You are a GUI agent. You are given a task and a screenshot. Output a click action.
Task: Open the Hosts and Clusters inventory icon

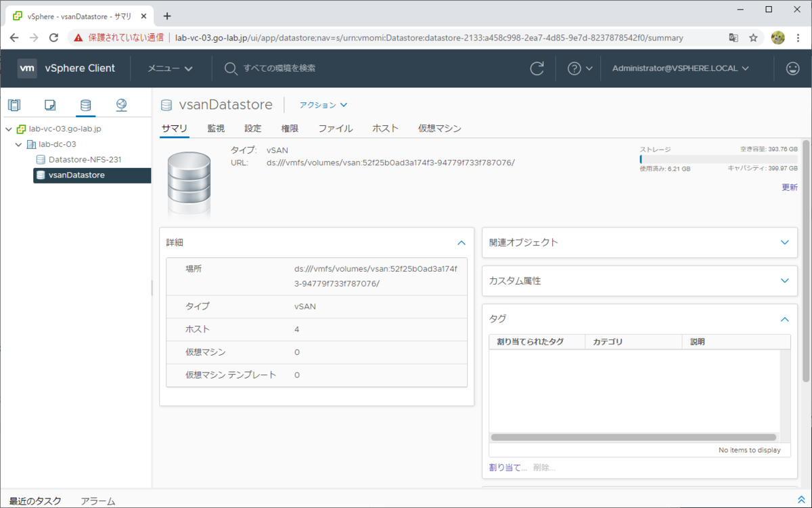pyautogui.click(x=14, y=105)
